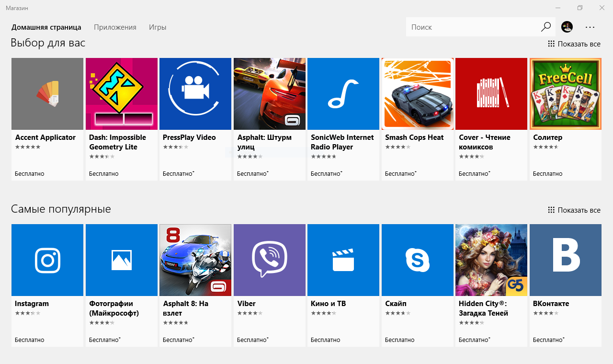Viewport: 613px width, 364px height.
Task: Click the Выбор для вас heading
Action: 48,43
